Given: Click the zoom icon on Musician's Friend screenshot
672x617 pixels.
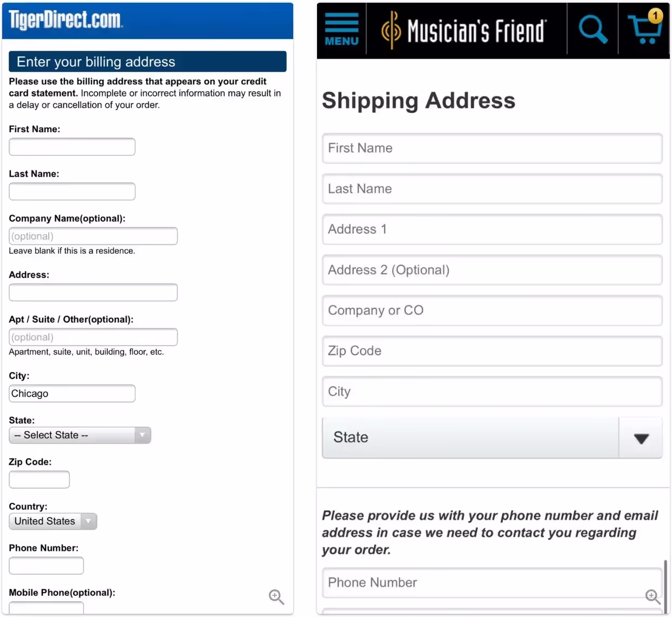Looking at the screenshot, I should click(652, 597).
